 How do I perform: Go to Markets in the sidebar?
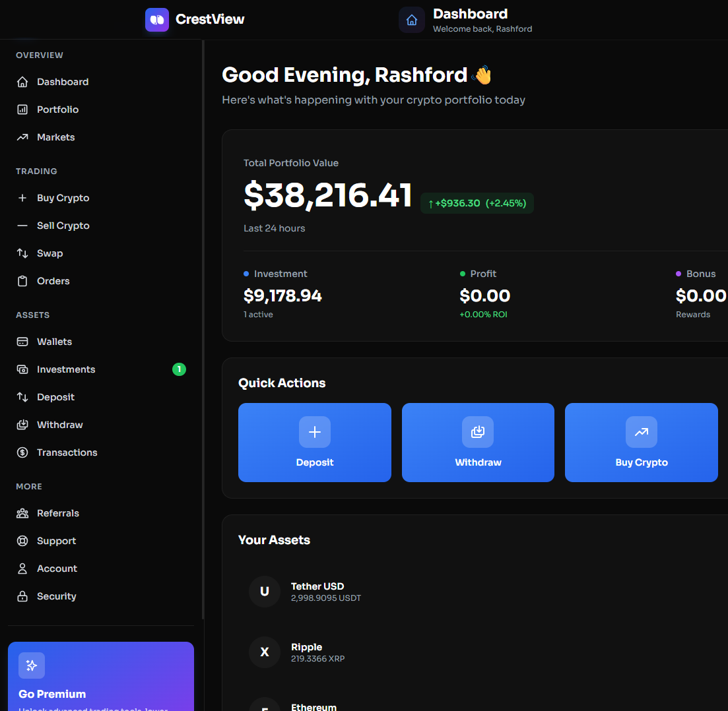[55, 137]
